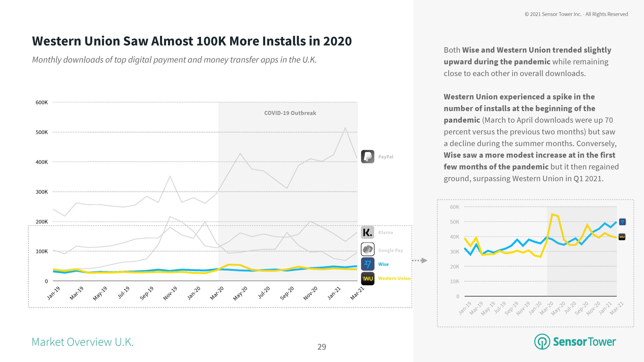Click the slide title about Western Union installs

192,41
